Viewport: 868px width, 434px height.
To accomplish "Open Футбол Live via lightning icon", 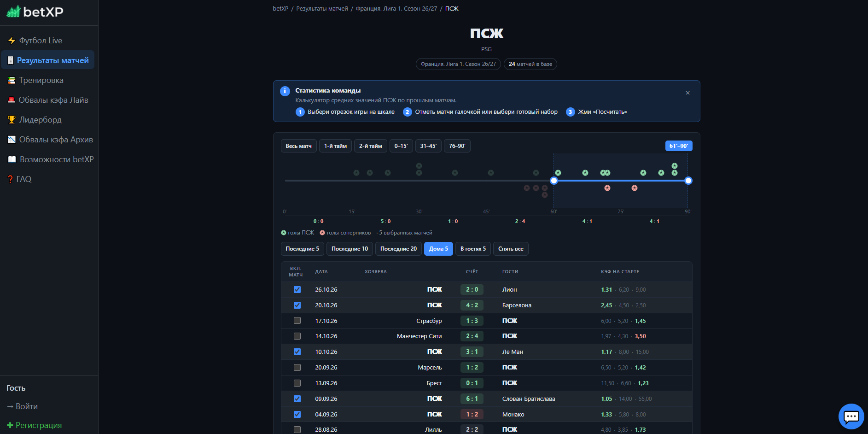I will tap(12, 41).
